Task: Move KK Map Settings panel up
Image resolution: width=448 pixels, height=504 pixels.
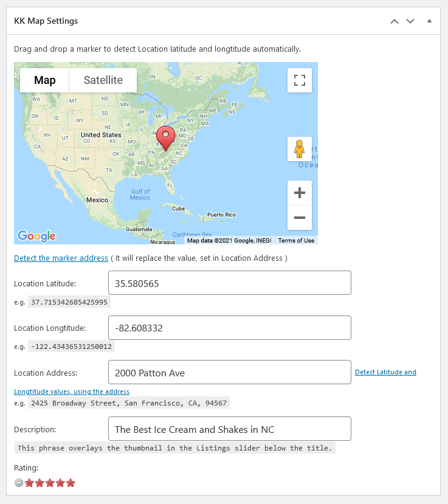Action: coord(395,21)
